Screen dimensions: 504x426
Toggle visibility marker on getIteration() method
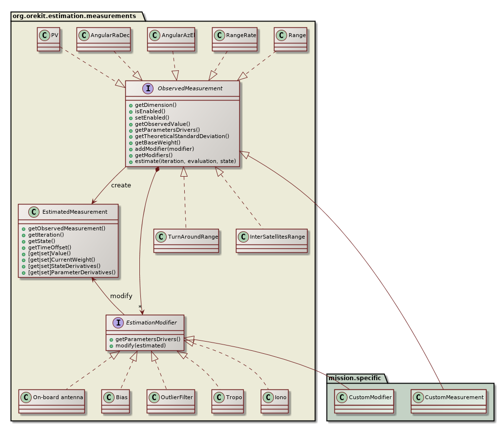23,235
